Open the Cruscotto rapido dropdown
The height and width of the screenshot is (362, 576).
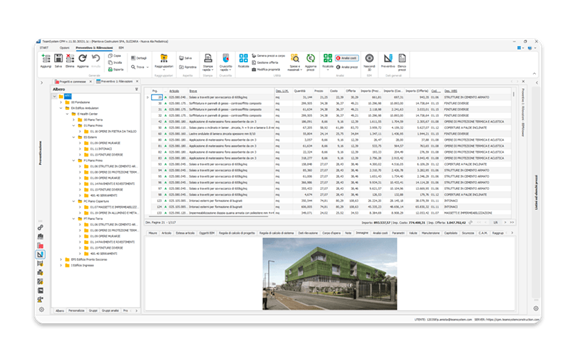click(x=226, y=62)
